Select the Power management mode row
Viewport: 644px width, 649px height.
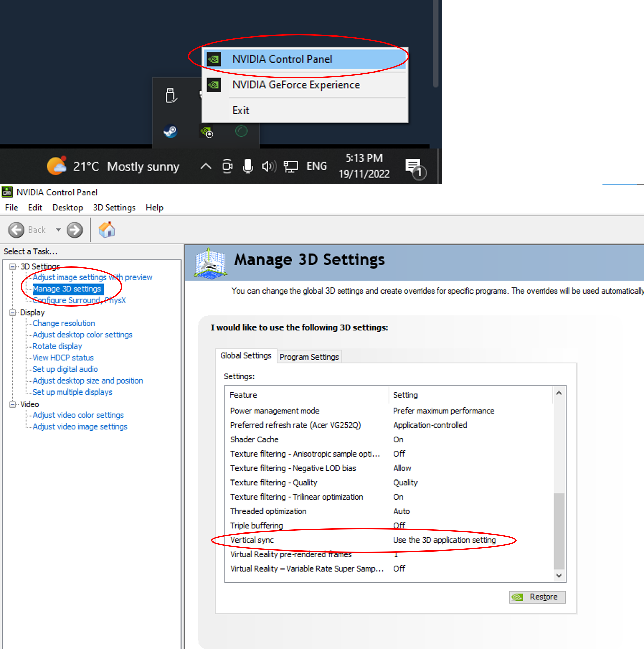coord(389,411)
